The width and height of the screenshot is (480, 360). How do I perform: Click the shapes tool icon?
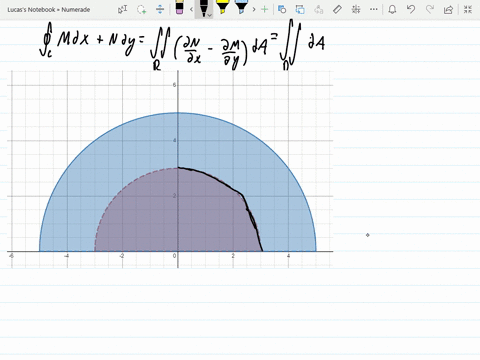[282, 9]
